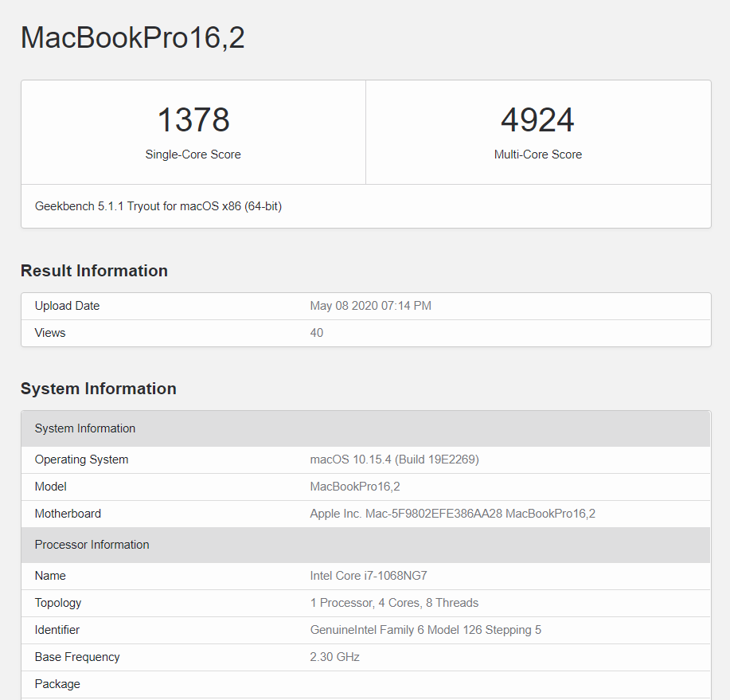Click the Single-Core Score caption
Image resolution: width=730 pixels, height=700 pixels.
193,154
